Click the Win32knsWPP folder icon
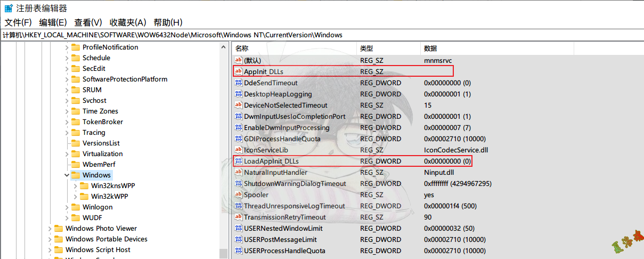 click(x=84, y=185)
